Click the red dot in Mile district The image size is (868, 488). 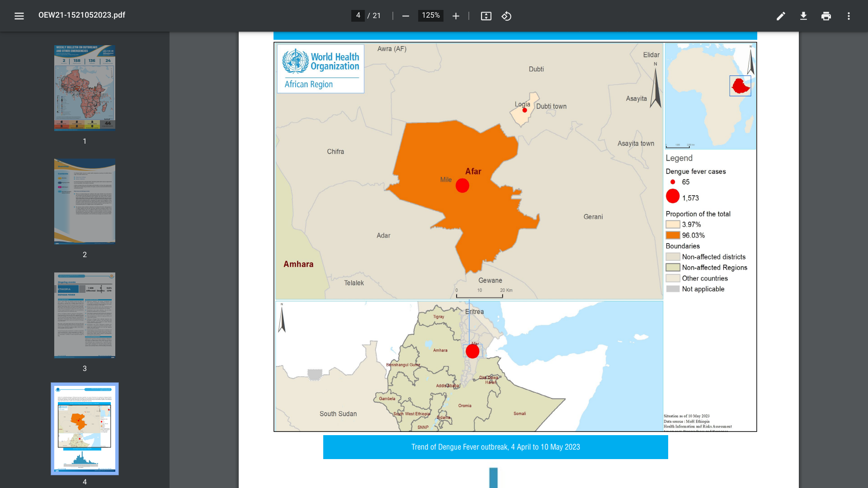(462, 186)
